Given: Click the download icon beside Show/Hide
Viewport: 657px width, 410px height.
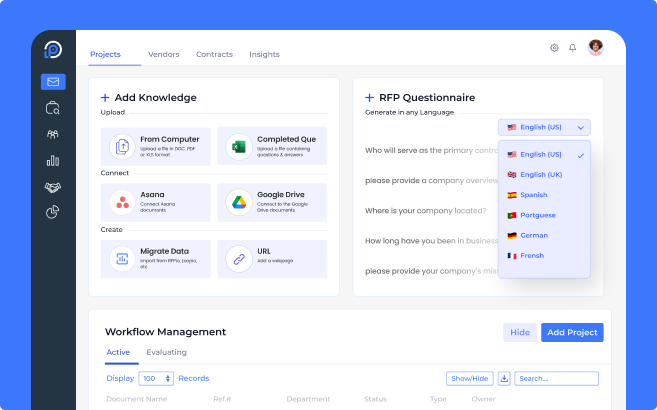Looking at the screenshot, I should tap(504, 378).
